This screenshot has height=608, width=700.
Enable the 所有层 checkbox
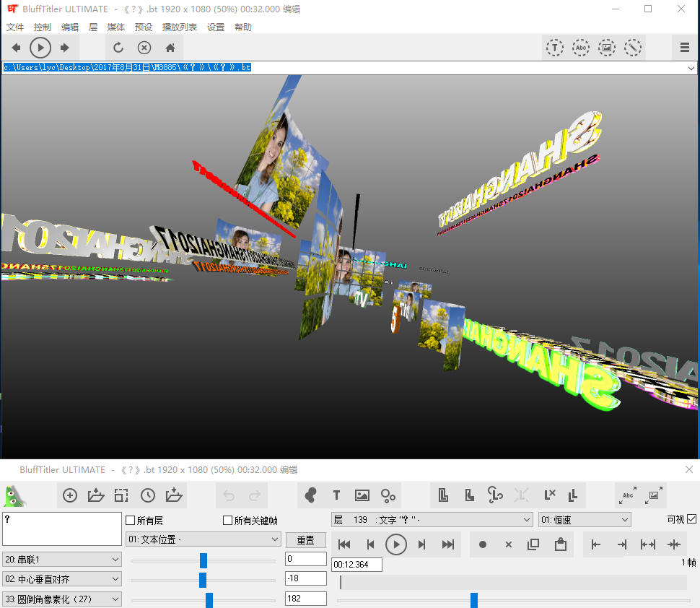pyautogui.click(x=131, y=521)
